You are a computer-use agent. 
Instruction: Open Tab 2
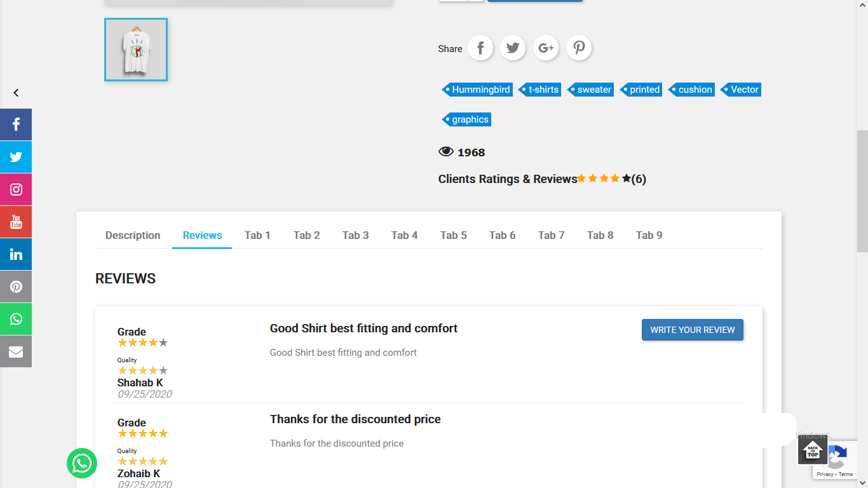tap(306, 235)
